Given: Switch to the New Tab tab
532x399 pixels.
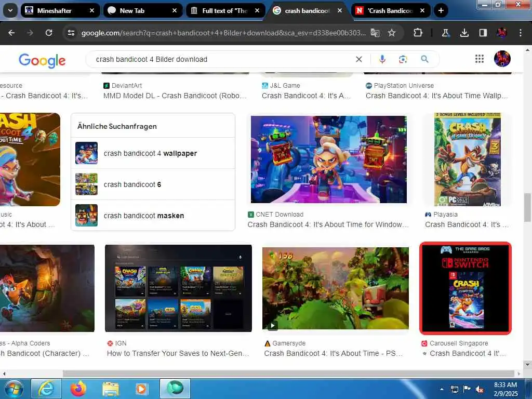Looking at the screenshot, I should (142, 10).
